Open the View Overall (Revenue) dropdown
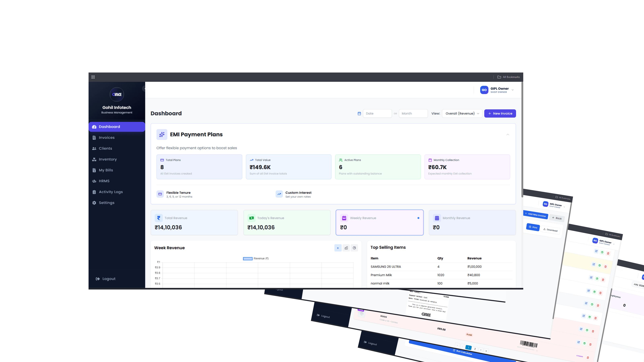Viewport: 644px width, 362px height. point(462,113)
